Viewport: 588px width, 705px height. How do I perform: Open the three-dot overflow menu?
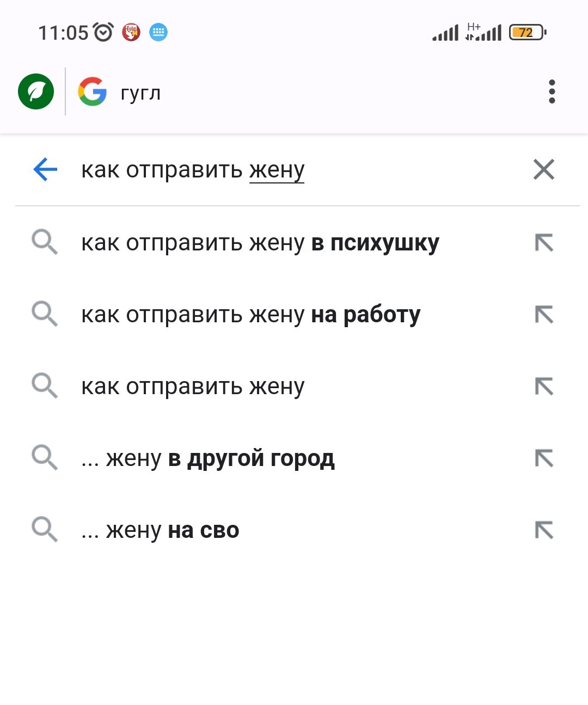click(552, 91)
